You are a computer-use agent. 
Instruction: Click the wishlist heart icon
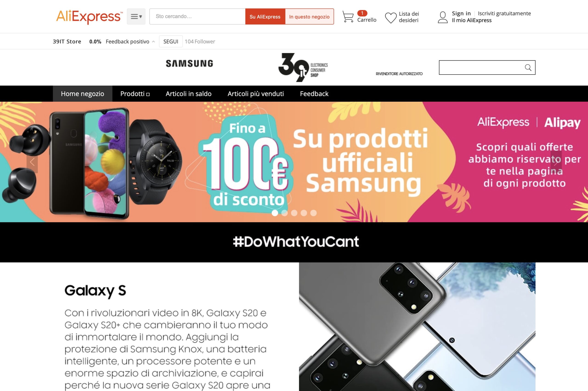click(x=391, y=18)
